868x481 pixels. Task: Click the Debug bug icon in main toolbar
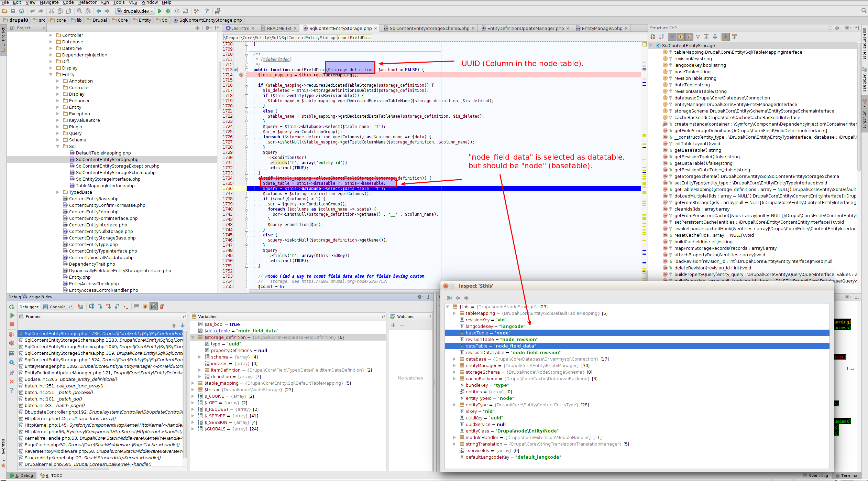pyautogui.click(x=168, y=11)
